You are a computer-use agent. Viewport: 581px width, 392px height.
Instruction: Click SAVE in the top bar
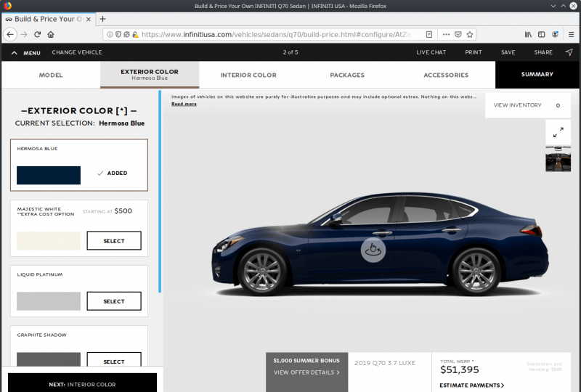tap(508, 52)
